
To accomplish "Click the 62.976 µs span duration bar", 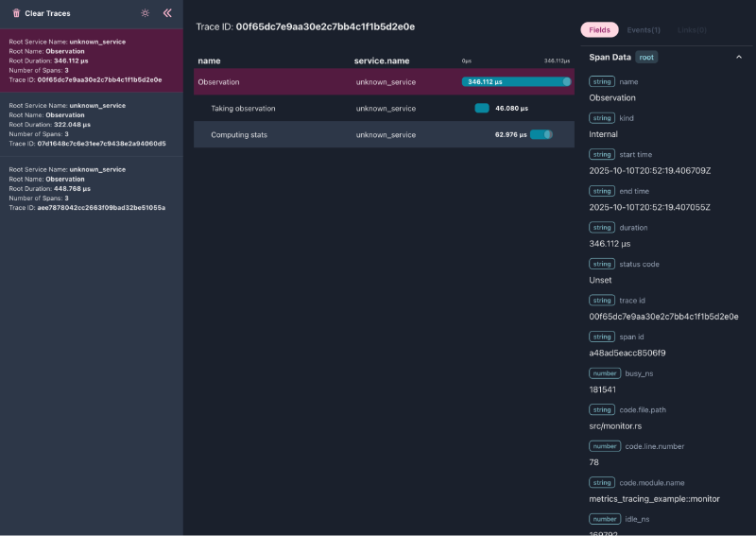I will coord(541,135).
